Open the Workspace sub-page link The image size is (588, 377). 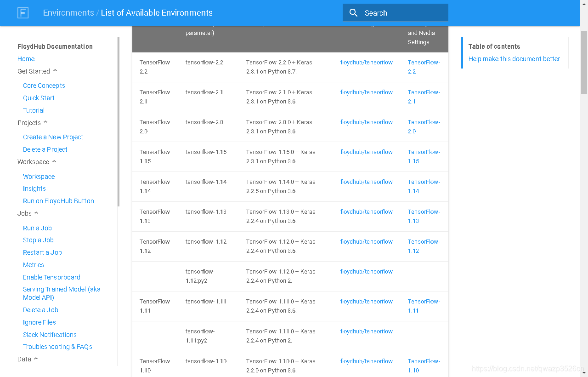click(x=39, y=177)
